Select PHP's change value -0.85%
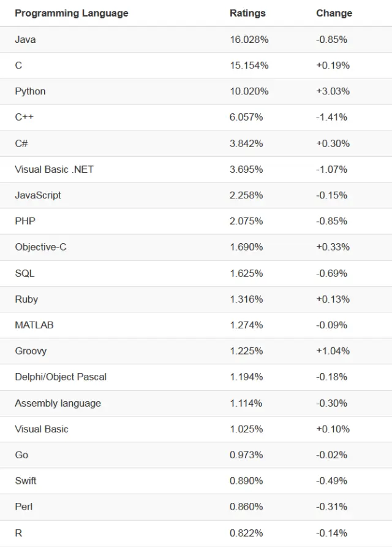 coord(331,221)
